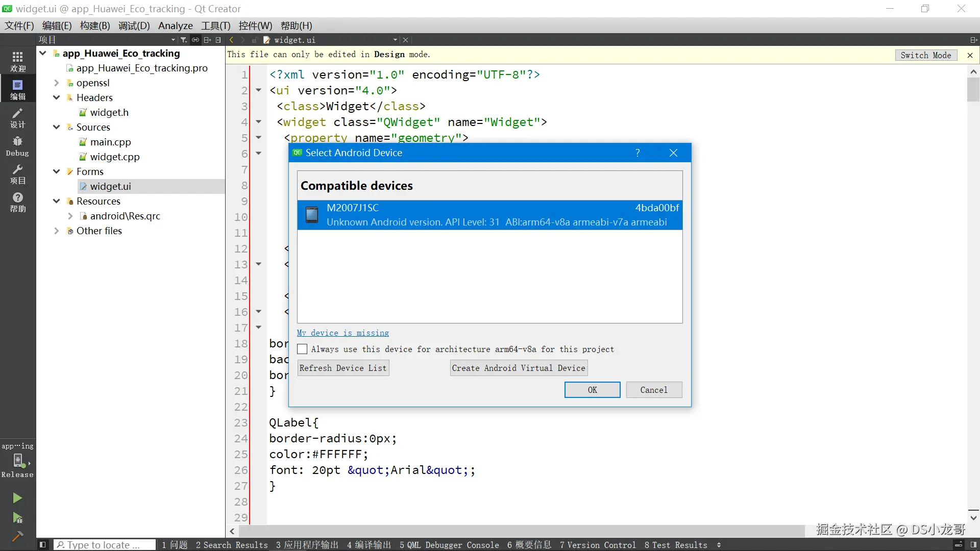Open the Search Results output tab

pyautogui.click(x=232, y=545)
